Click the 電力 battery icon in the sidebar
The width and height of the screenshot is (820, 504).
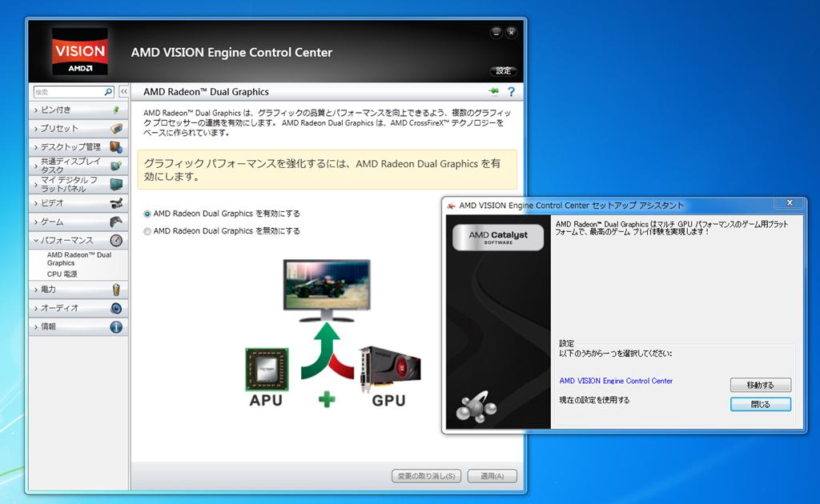coord(116,290)
